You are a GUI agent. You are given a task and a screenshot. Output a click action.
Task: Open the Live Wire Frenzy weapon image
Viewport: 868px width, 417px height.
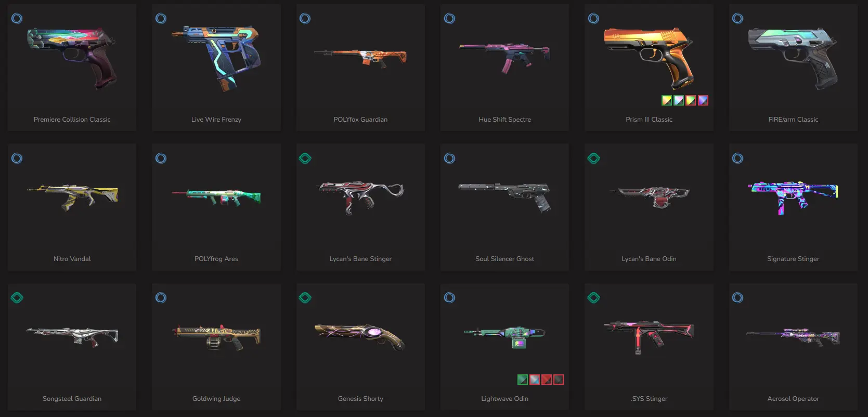click(x=216, y=58)
